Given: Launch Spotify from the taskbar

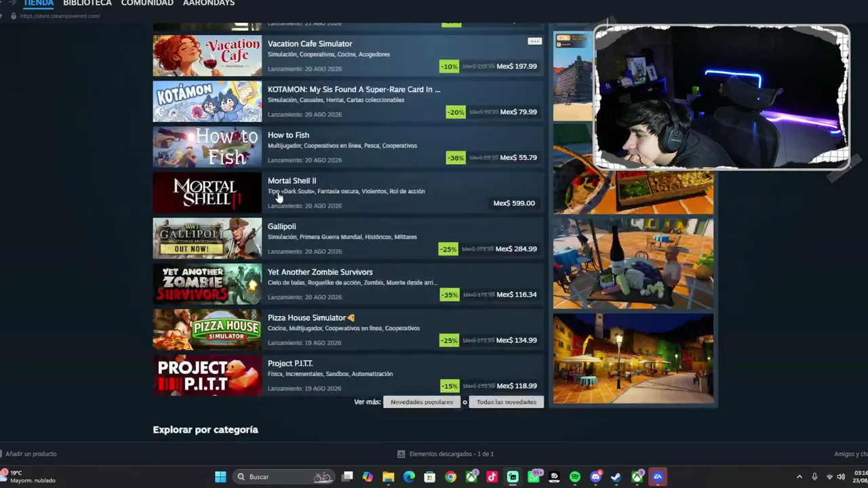Looking at the screenshot, I should (x=575, y=477).
